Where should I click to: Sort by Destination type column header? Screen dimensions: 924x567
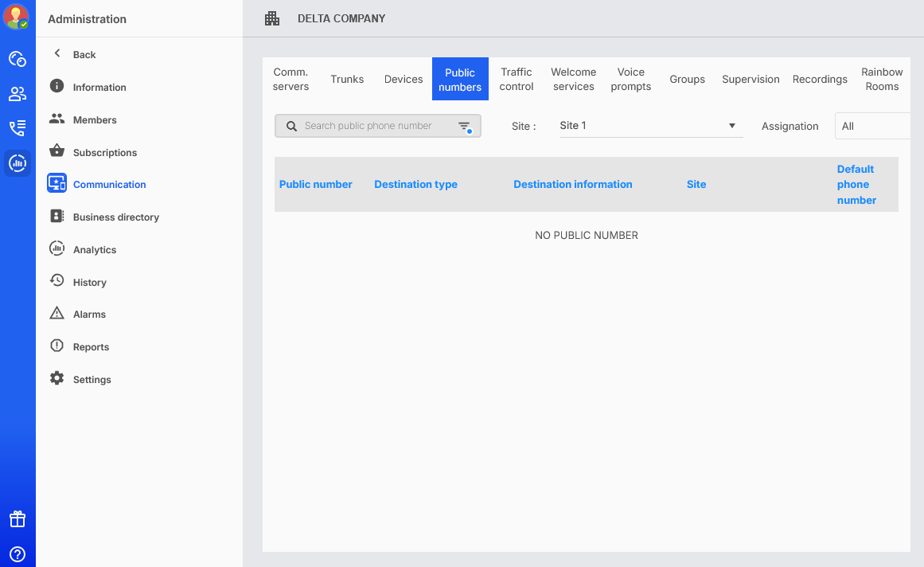tap(415, 184)
